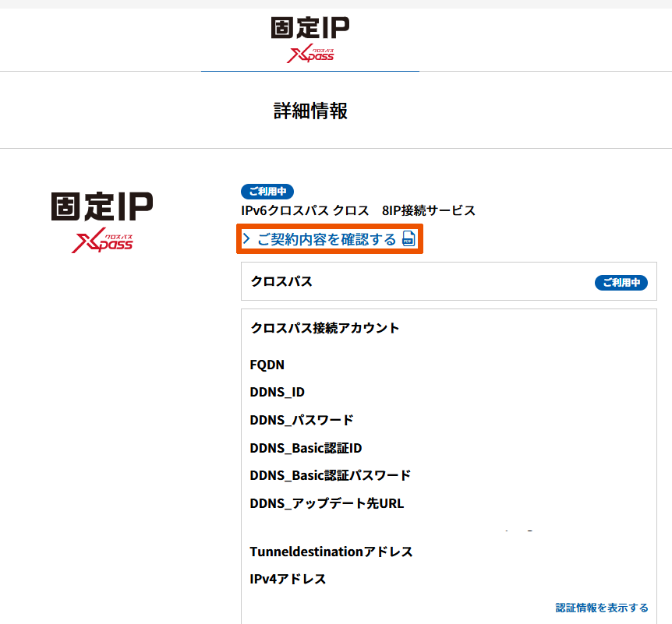Click 認証情報を表示する to reveal credentials
This screenshot has width=672, height=624.
coord(601,607)
